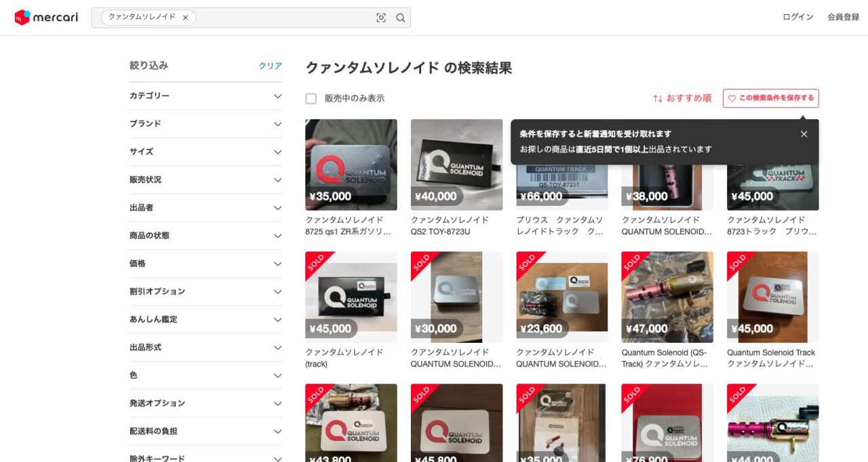The height and width of the screenshot is (462, 868).
Task: Open the sold ¥30,000 item thumbnail
Action: tap(456, 297)
